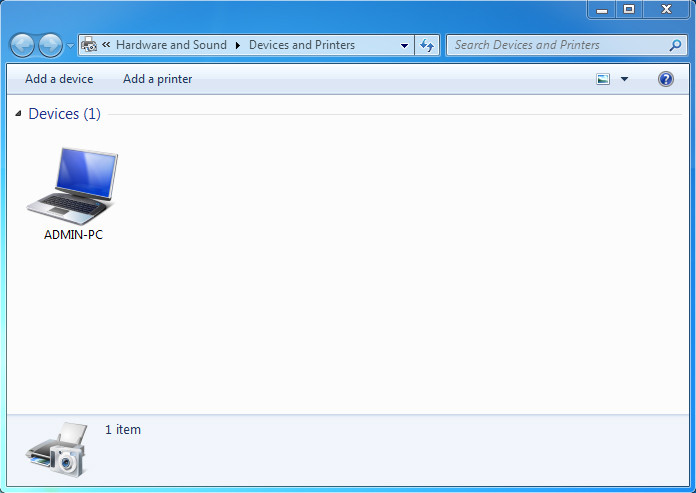Expand the hidden breadcrumb chevron in address bar
The height and width of the screenshot is (493, 696).
coord(106,45)
